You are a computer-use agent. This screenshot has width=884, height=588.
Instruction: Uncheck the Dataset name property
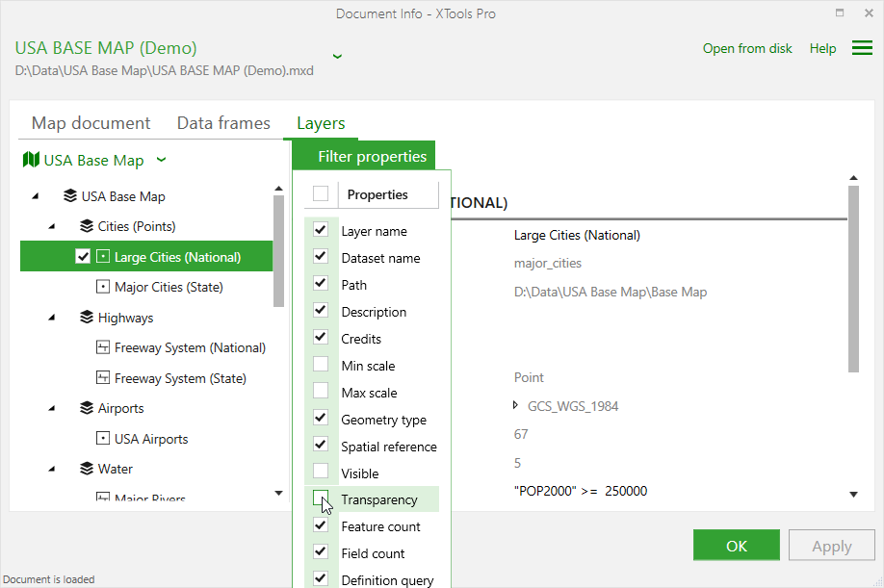[x=321, y=257]
